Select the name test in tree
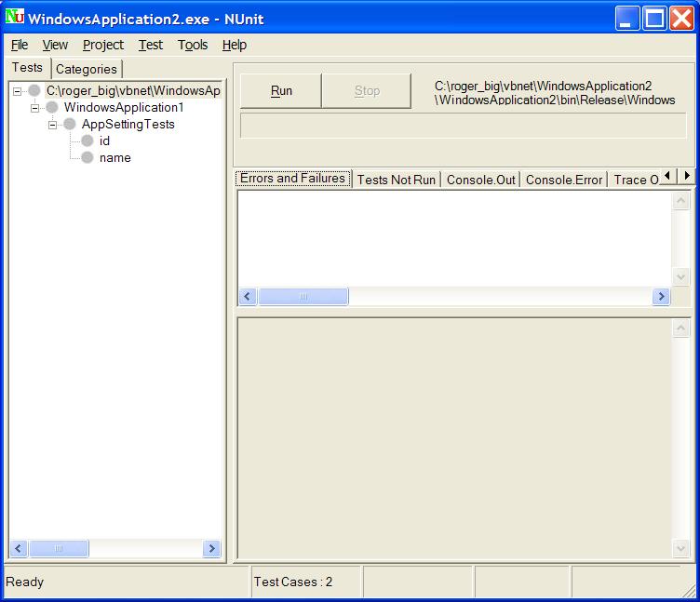 click(115, 158)
